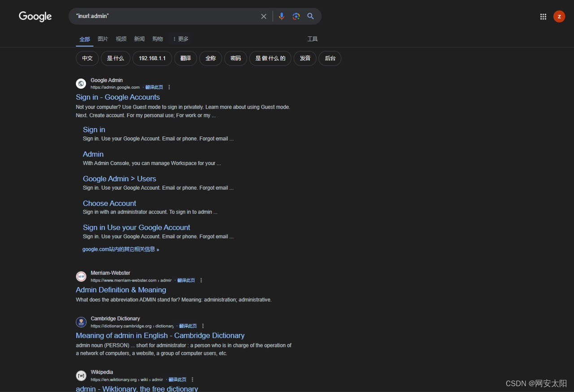Open Admin Definition & Meaning result
Image resolution: width=574 pixels, height=392 pixels.
click(x=121, y=290)
